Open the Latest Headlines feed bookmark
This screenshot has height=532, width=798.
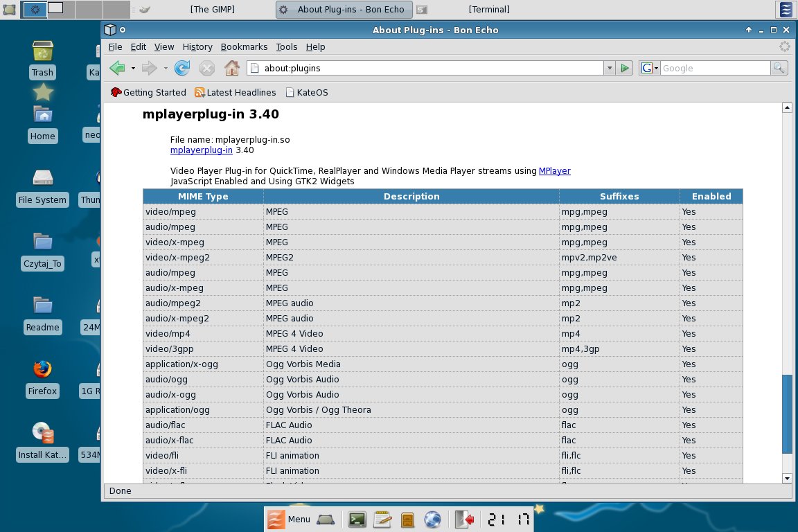coord(235,92)
